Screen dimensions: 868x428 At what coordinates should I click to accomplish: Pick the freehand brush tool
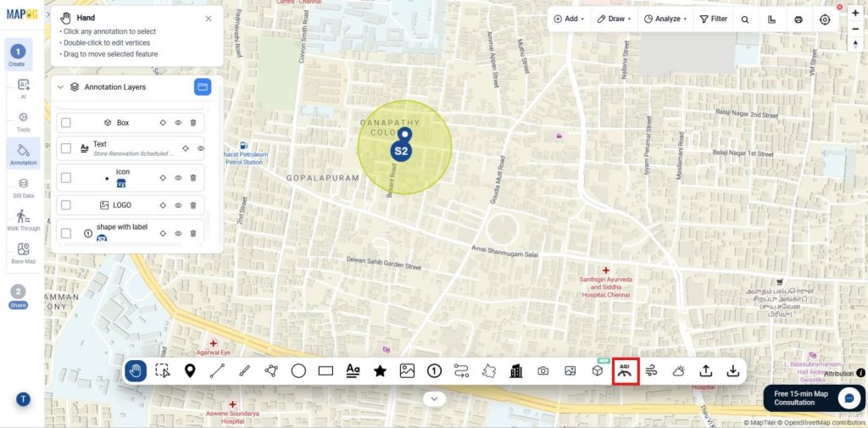pyautogui.click(x=244, y=371)
